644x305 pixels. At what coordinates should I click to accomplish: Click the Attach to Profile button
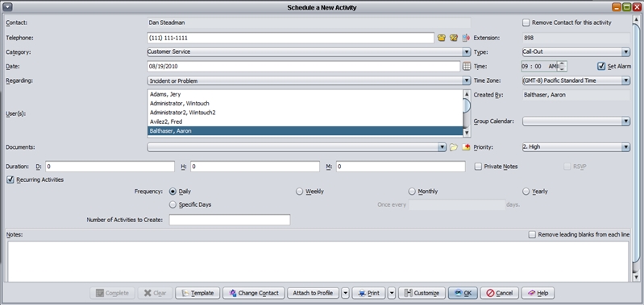point(313,293)
